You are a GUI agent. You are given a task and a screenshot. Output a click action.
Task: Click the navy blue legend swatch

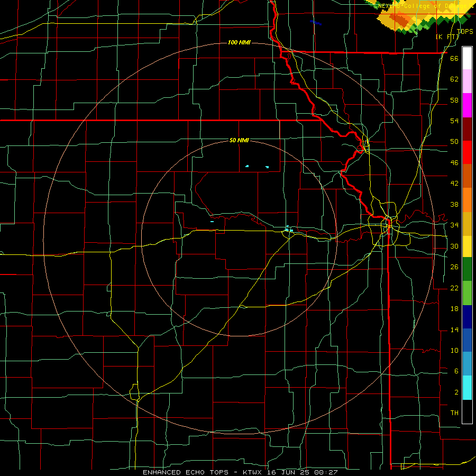pos(467,317)
